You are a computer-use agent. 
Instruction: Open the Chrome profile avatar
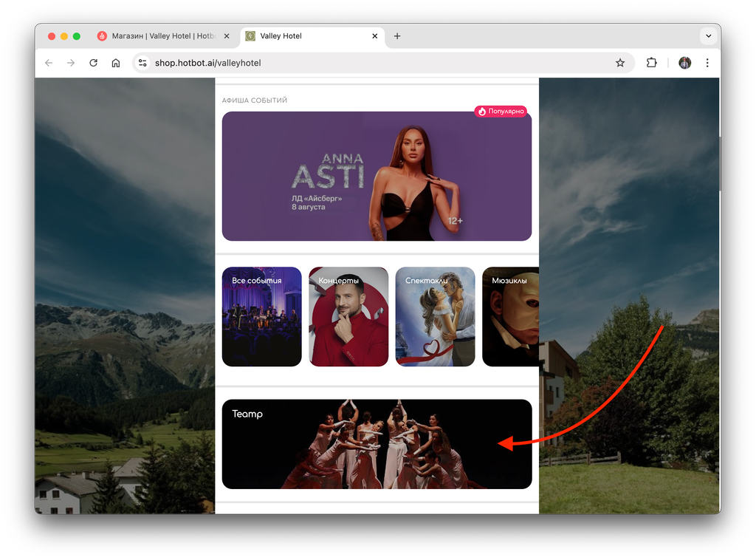(x=684, y=63)
